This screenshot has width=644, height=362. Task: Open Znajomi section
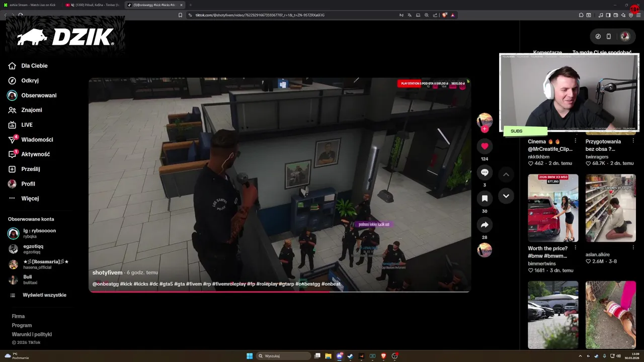(25, 110)
